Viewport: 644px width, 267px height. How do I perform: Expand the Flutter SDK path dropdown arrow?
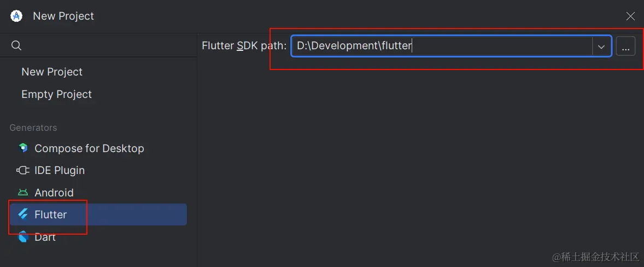(x=601, y=47)
